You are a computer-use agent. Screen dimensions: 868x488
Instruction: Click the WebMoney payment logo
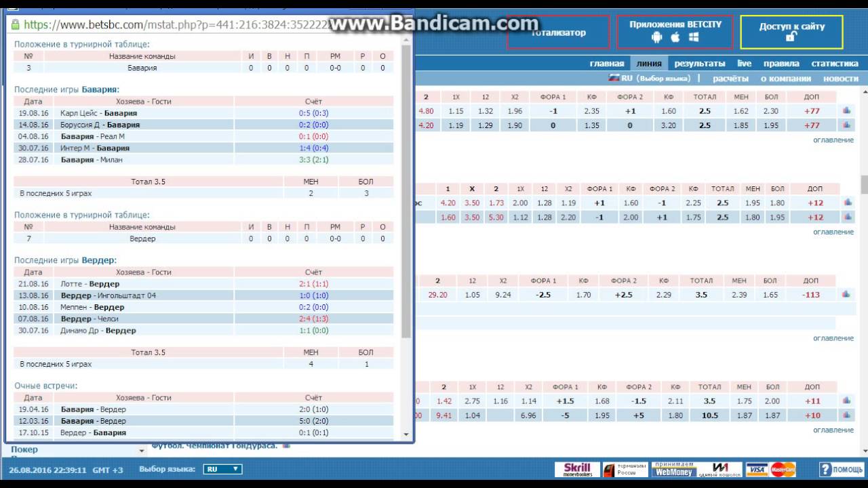pyautogui.click(x=673, y=470)
